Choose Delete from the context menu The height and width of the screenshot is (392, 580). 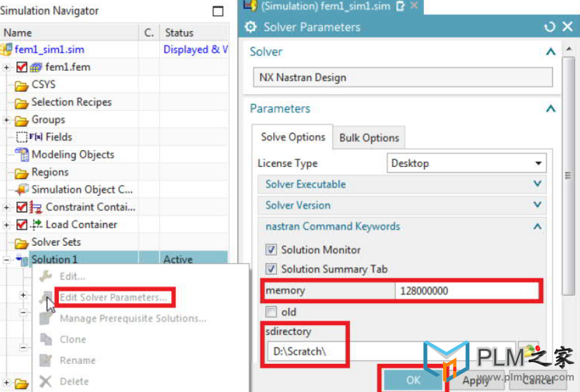pyautogui.click(x=74, y=381)
